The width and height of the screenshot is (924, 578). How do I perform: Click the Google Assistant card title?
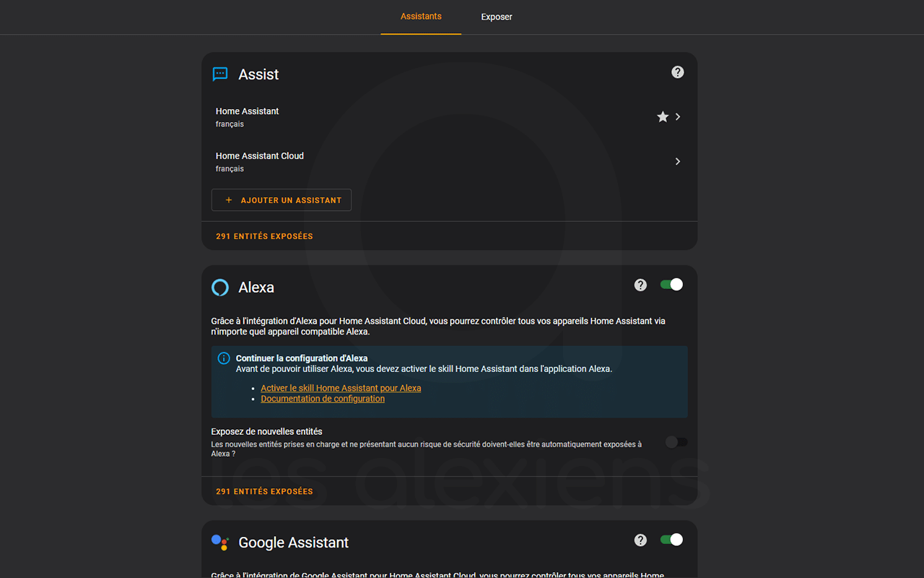[x=294, y=543]
